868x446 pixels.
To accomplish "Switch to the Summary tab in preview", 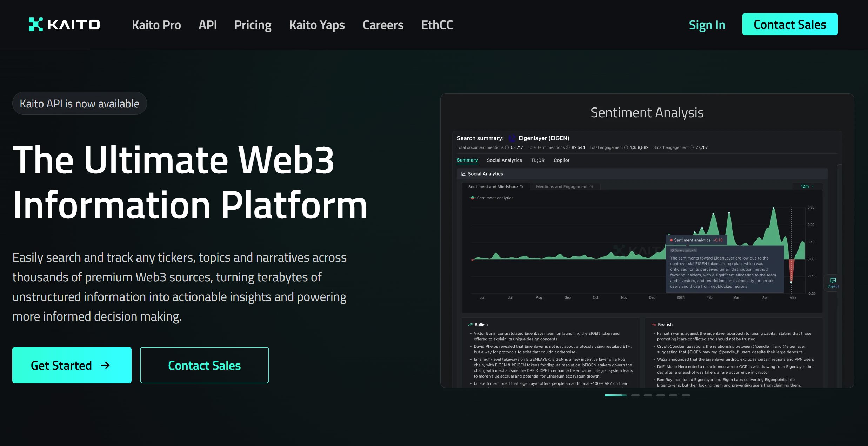I will coord(467,160).
